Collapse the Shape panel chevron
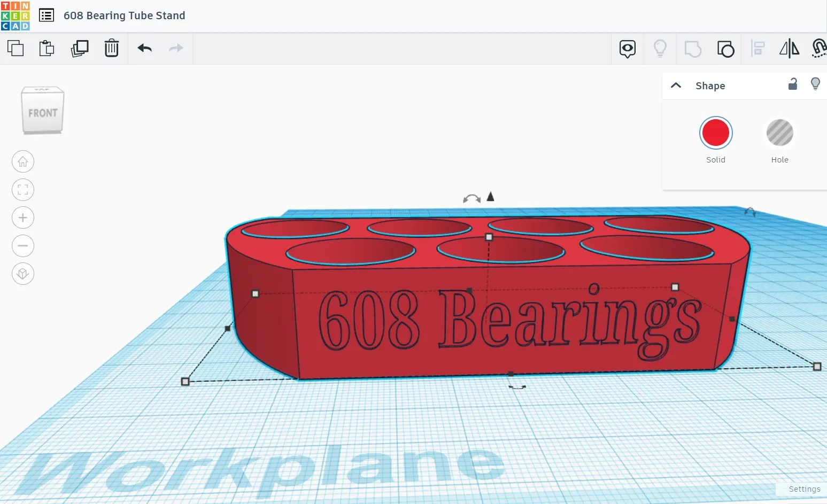 pyautogui.click(x=676, y=86)
